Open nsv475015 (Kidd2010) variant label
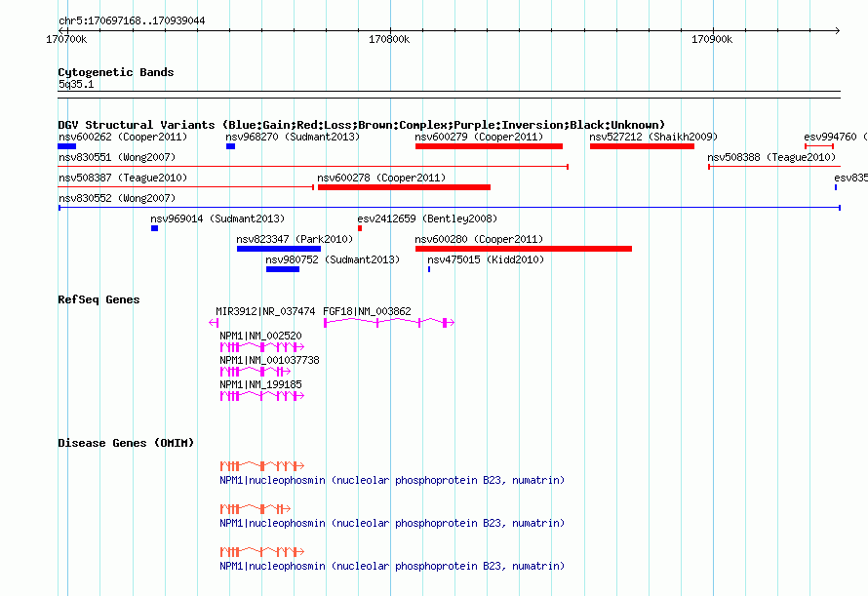The height and width of the screenshot is (596, 868). click(486, 259)
